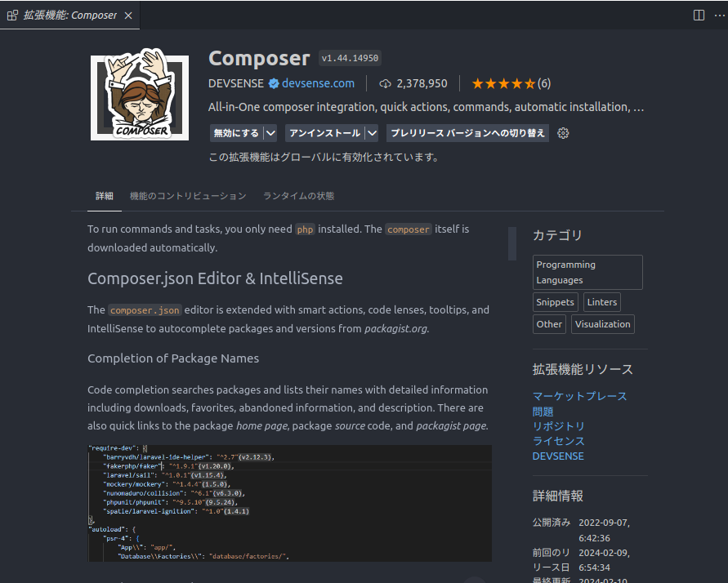This screenshot has height=583, width=728.
Task: Expand the 無効にする dropdown arrow
Action: click(270, 133)
